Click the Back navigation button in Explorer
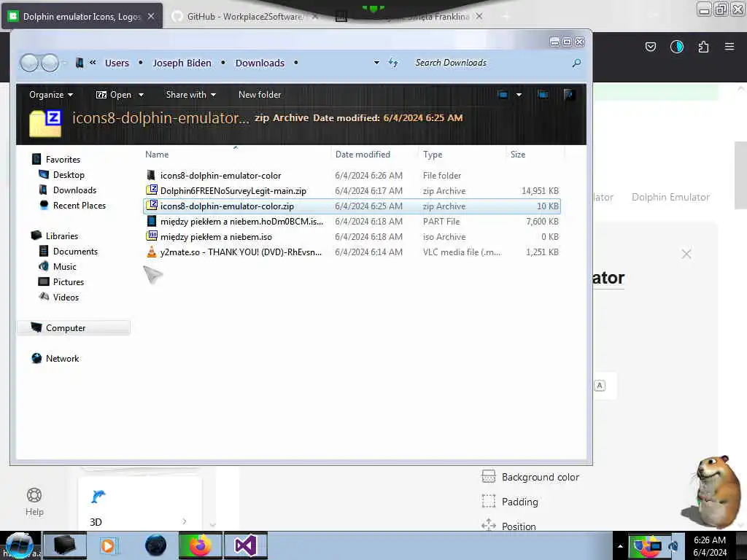The height and width of the screenshot is (560, 747). point(29,63)
